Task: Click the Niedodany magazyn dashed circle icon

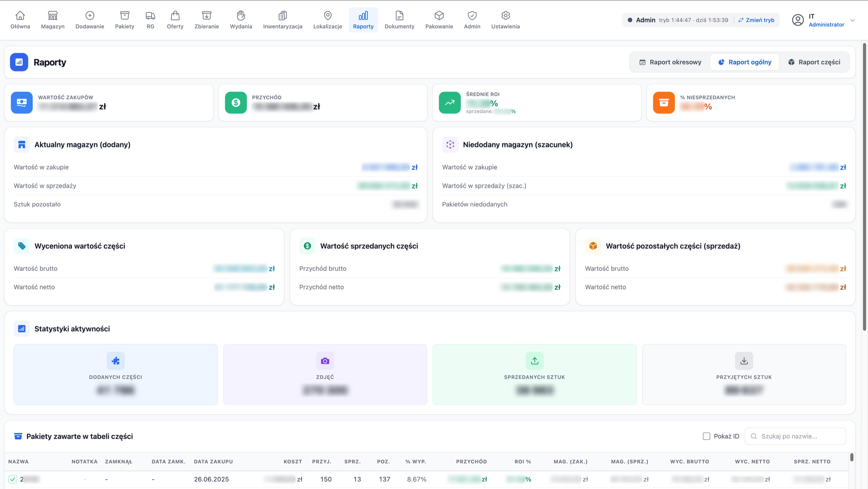Action: pos(450,144)
